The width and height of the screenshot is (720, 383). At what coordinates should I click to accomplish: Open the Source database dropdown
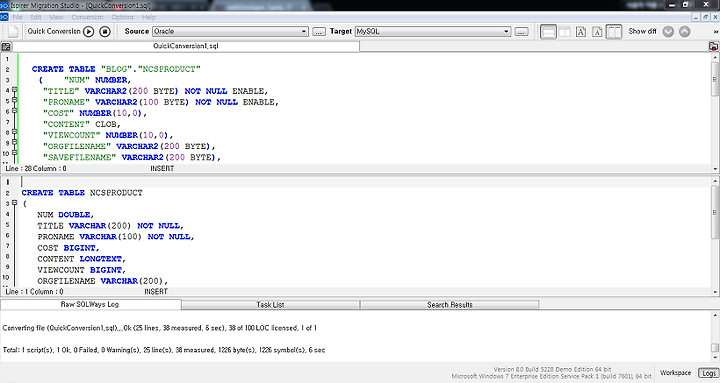(x=231, y=31)
